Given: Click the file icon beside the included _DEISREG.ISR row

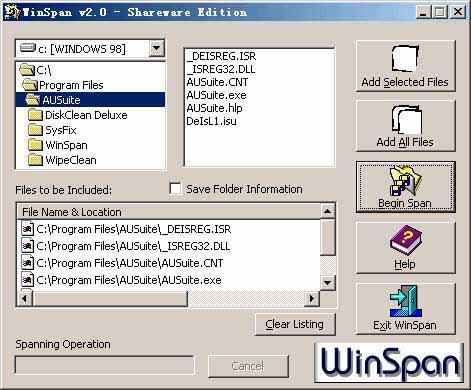Looking at the screenshot, I should tap(27, 229).
